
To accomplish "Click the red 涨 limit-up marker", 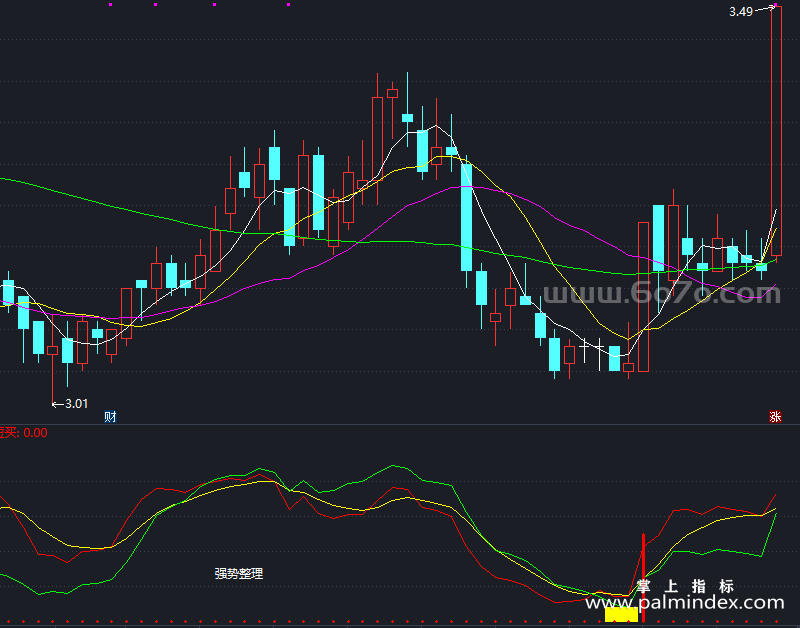I will pos(775,417).
